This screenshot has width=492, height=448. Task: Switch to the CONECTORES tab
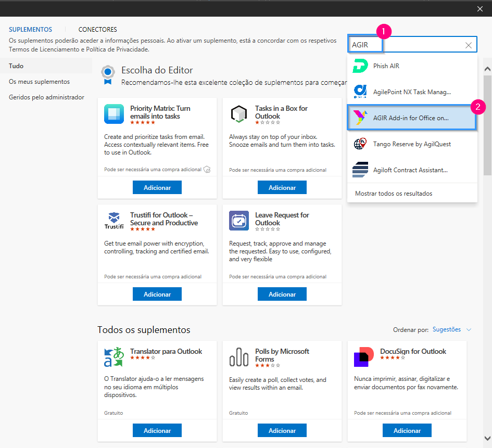97,30
